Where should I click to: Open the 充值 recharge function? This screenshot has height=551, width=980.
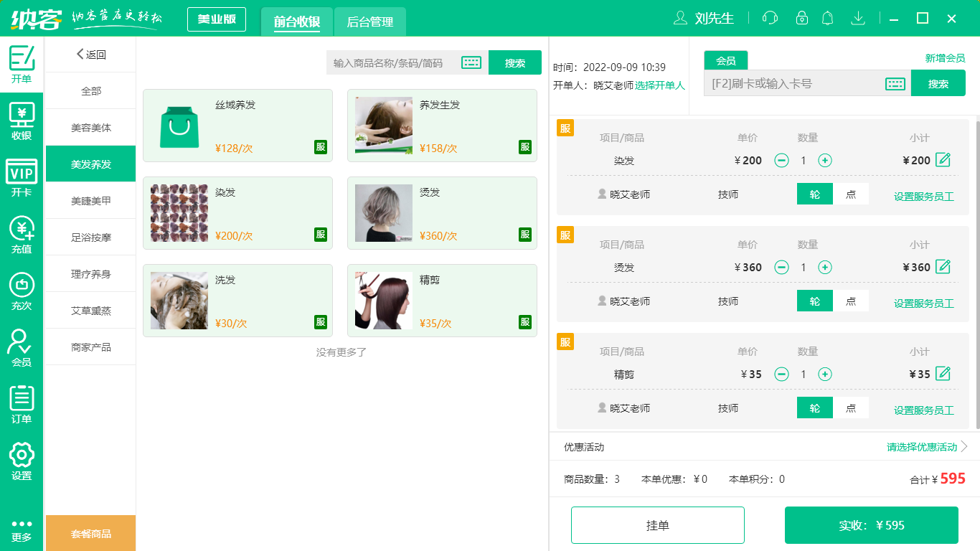tap(22, 237)
